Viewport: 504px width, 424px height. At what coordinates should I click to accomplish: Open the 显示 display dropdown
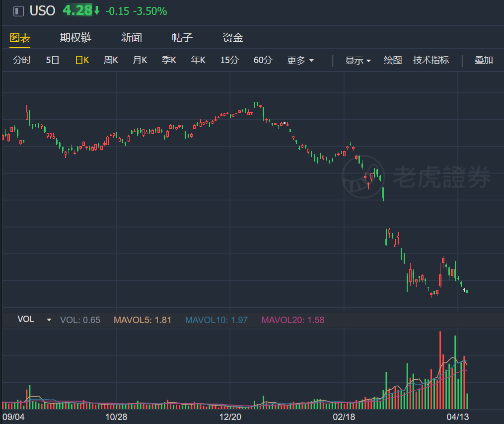click(x=358, y=61)
